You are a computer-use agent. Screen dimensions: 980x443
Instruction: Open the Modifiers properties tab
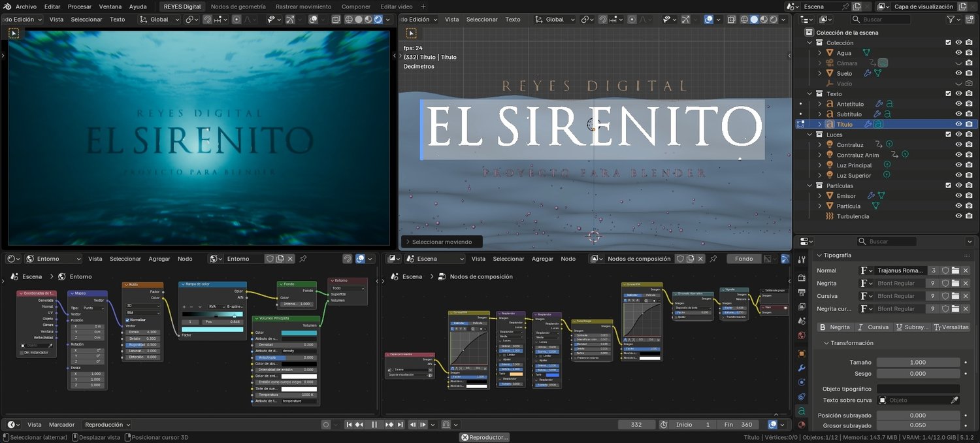(802, 368)
